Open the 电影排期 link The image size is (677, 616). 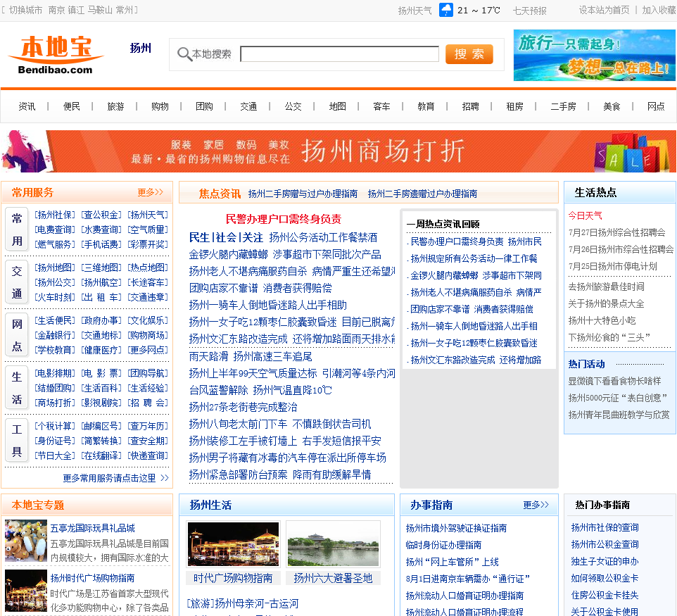(55, 373)
